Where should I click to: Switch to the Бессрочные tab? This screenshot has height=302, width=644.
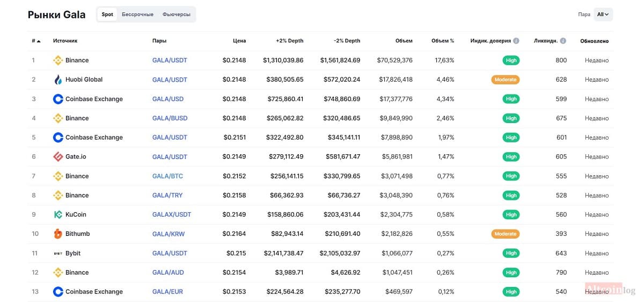[x=137, y=15]
